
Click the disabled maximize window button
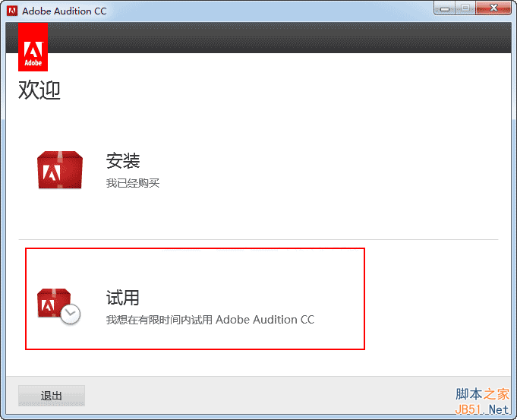(x=465, y=8)
